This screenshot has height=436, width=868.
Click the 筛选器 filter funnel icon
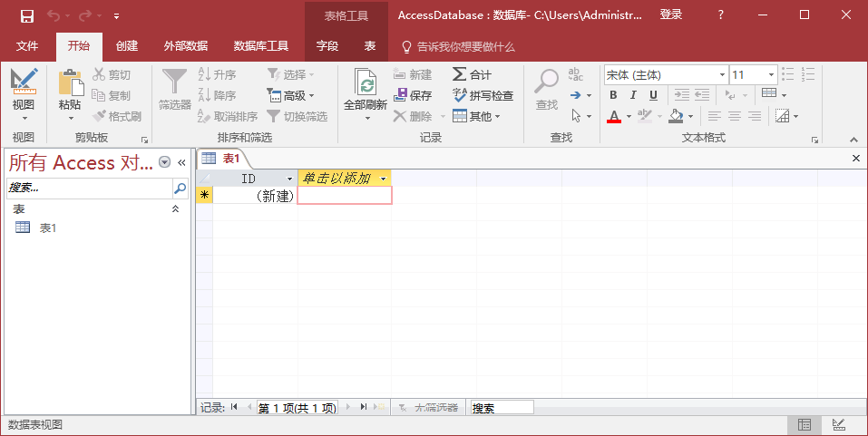tap(174, 82)
